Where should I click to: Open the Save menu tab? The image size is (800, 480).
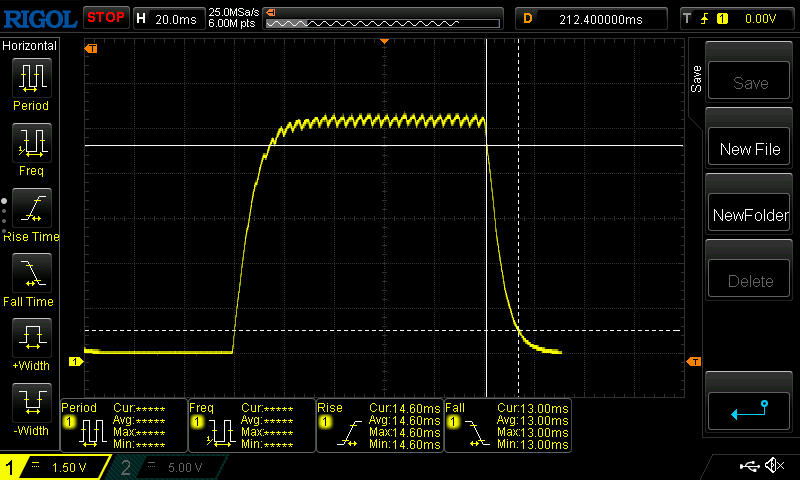[696, 80]
